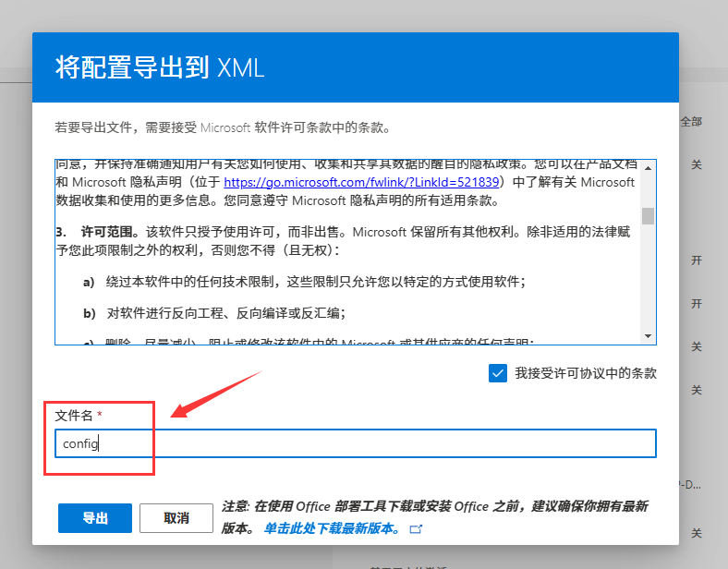Click the 文件名 field label

[74, 416]
